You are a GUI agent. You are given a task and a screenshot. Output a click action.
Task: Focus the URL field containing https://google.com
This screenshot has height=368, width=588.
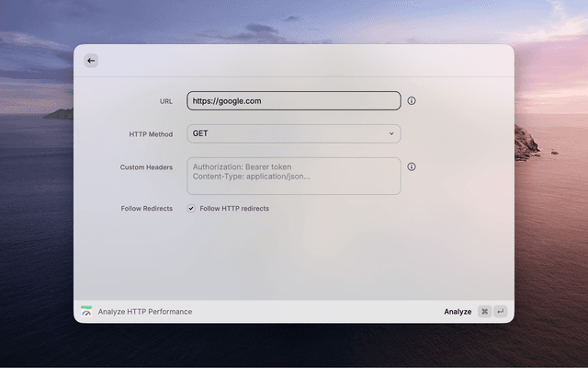[293, 101]
